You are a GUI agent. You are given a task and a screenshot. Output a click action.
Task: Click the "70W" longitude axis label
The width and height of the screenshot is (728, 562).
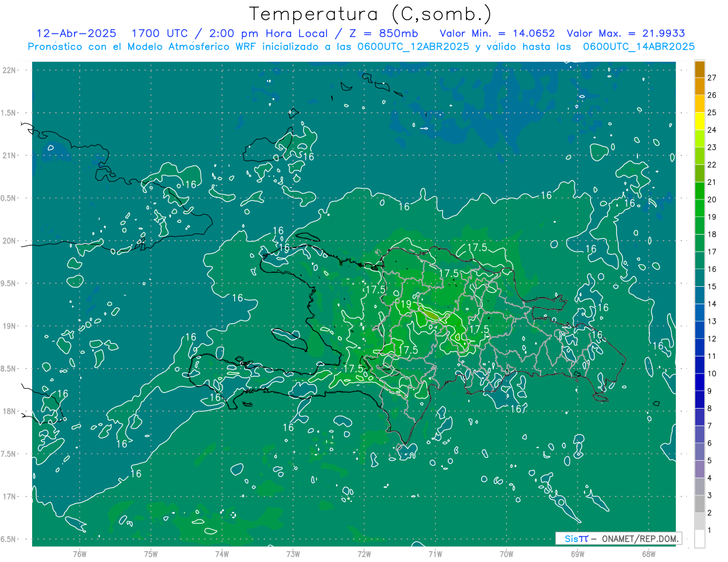[507, 554]
